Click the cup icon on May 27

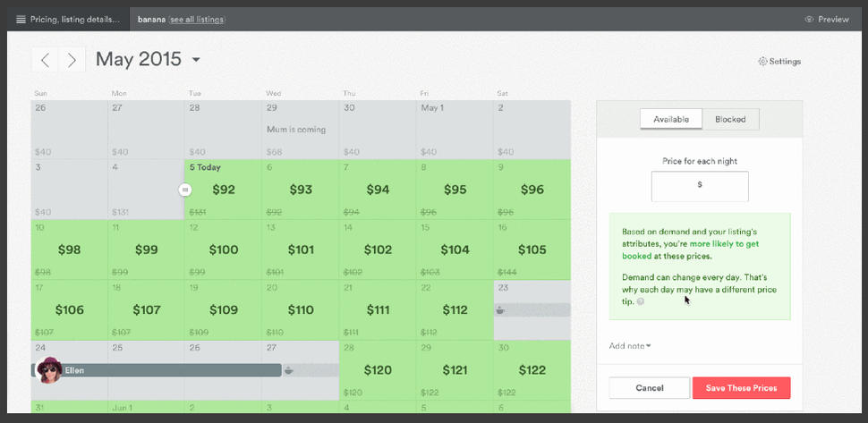288,370
